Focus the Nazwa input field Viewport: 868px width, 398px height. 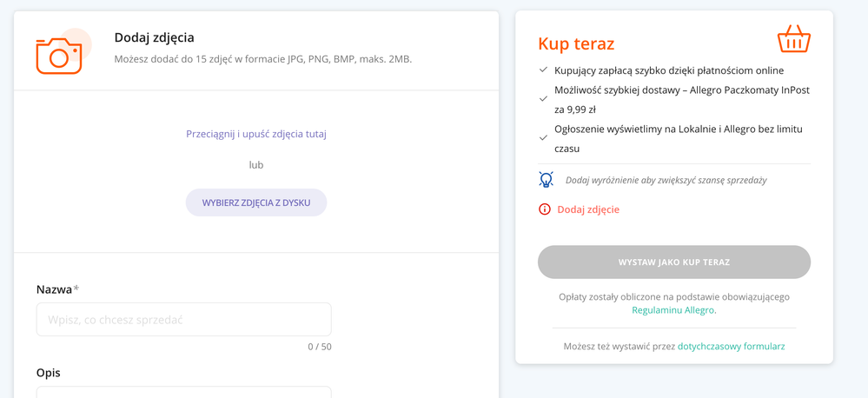[x=184, y=320]
